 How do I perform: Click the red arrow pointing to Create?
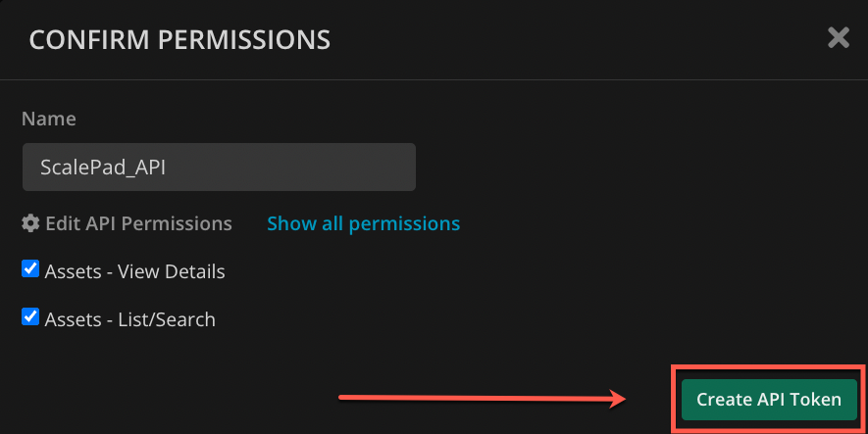coord(483,398)
